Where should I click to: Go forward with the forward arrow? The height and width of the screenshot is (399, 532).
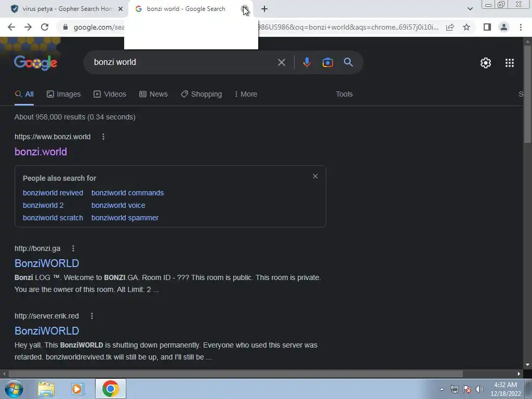point(28,27)
